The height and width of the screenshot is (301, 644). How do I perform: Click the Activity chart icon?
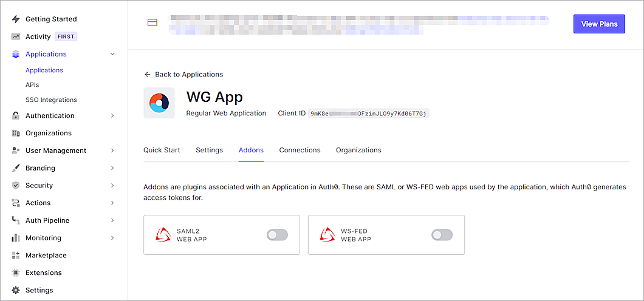click(16, 36)
